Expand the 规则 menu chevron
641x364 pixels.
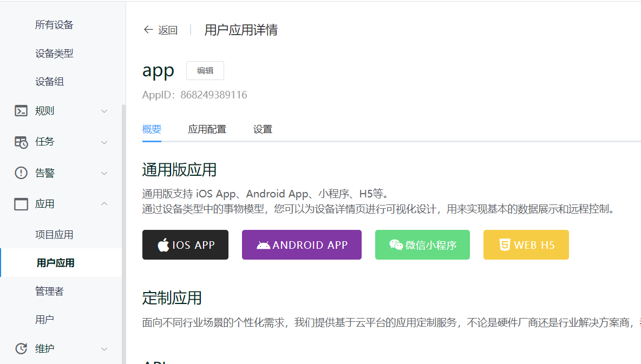coord(104,111)
